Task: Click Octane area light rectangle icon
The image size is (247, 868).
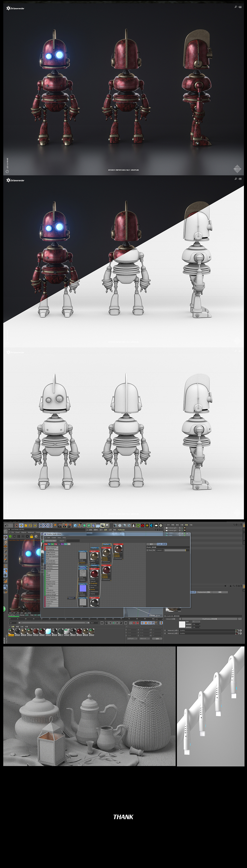Action: [x=156, y=525]
